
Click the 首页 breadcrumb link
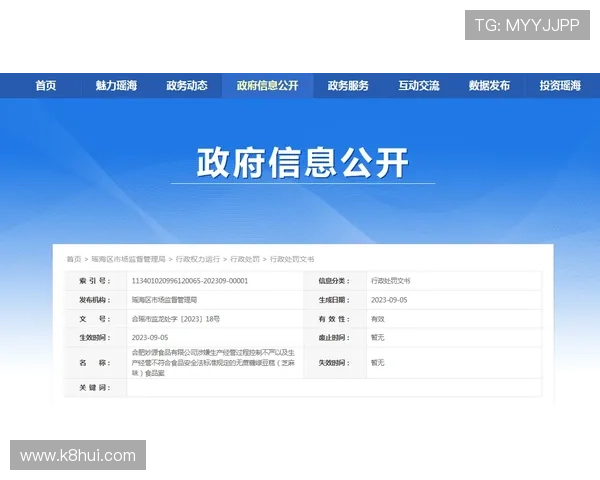pos(74,259)
